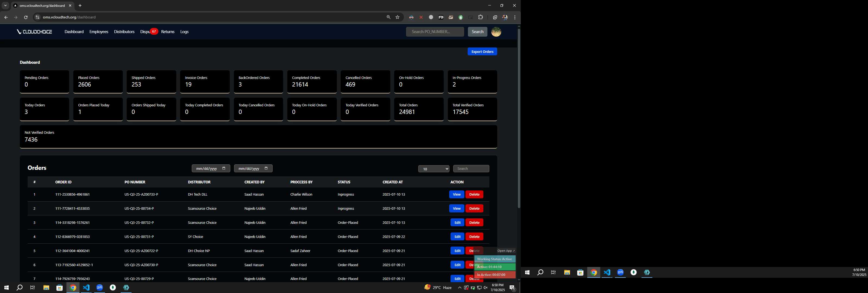Click the leaf performance icon in Chrome toolbar
This screenshot has width=868, height=293.
495,17
